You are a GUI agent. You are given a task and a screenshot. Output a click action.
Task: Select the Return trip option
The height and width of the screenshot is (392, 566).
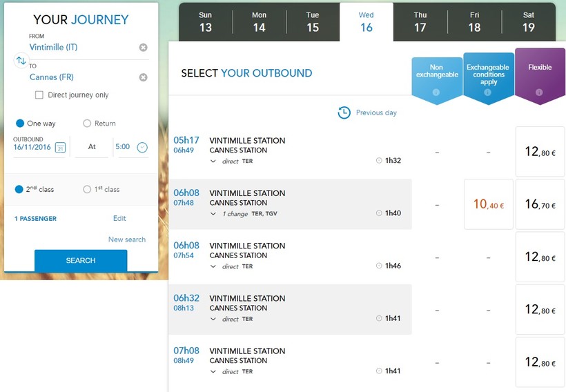87,124
